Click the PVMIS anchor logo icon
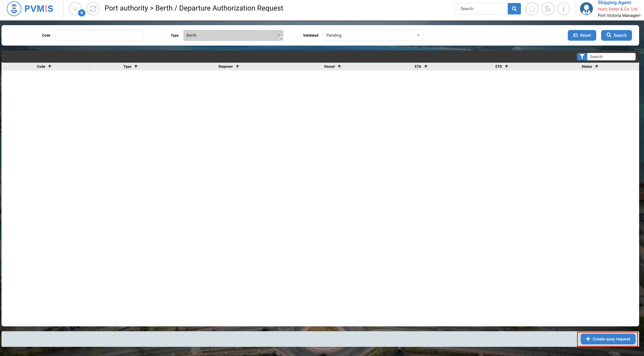Screen dimensions: 644x356 (14, 8)
